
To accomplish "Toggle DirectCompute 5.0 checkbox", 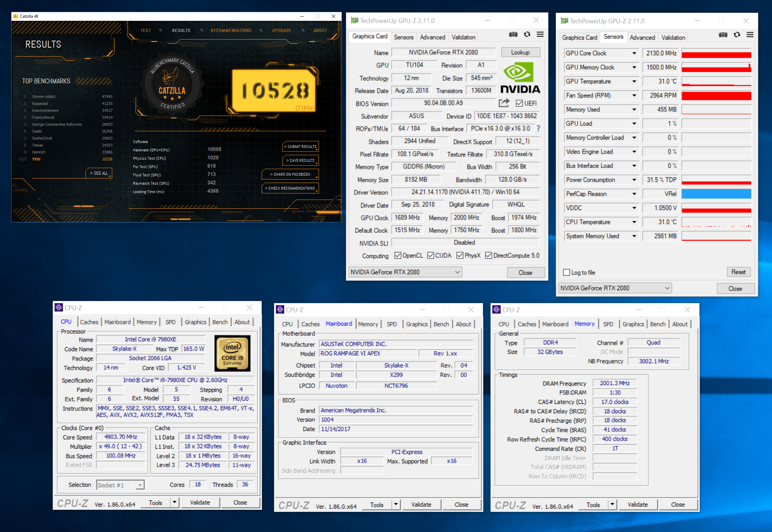I will (488, 255).
